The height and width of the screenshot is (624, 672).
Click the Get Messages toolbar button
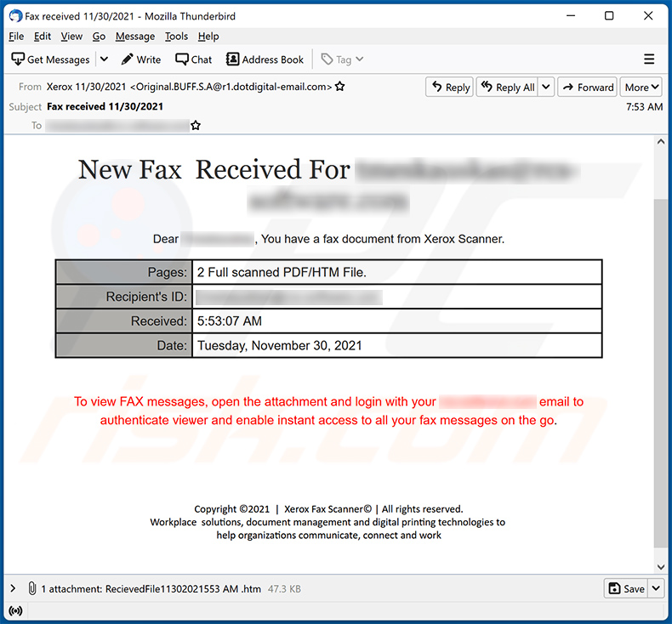coord(51,60)
